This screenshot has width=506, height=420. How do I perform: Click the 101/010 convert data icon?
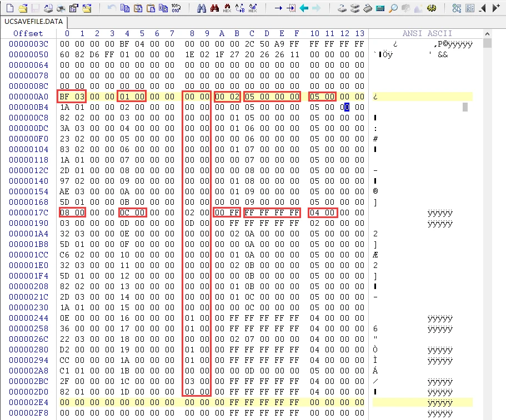point(176,8)
